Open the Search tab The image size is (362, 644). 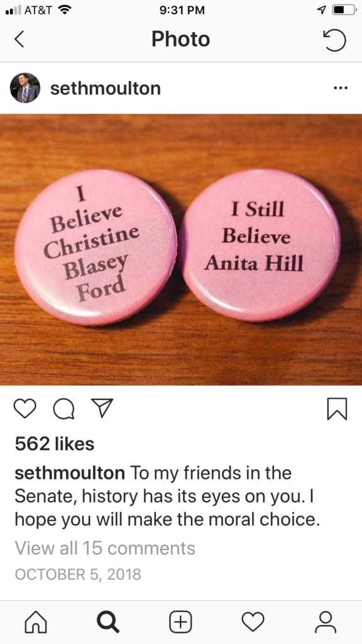click(108, 622)
